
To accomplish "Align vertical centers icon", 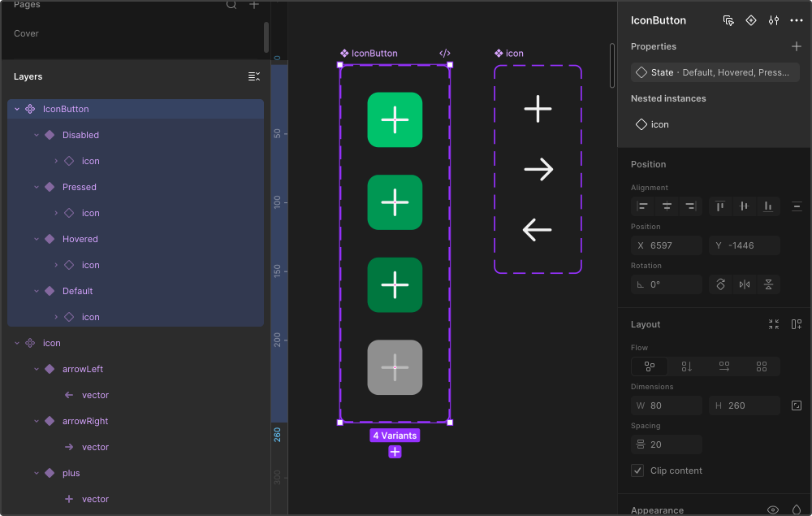I will 744,206.
